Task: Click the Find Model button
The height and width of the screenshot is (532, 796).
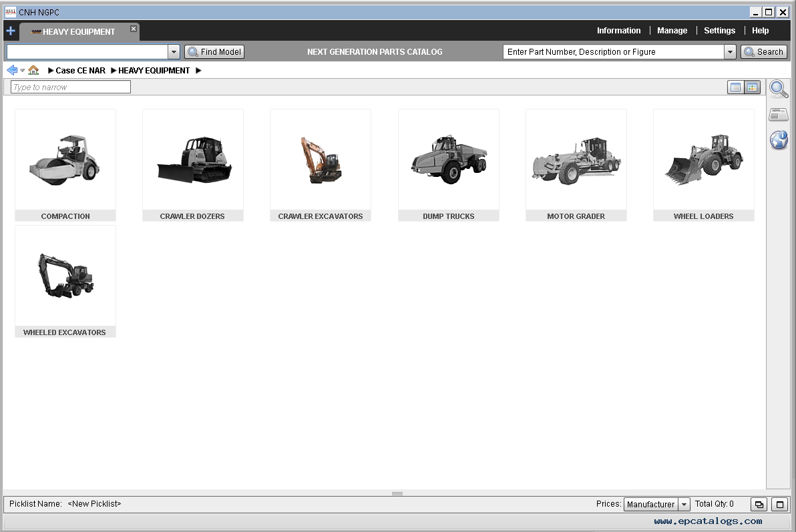Action: [215, 52]
